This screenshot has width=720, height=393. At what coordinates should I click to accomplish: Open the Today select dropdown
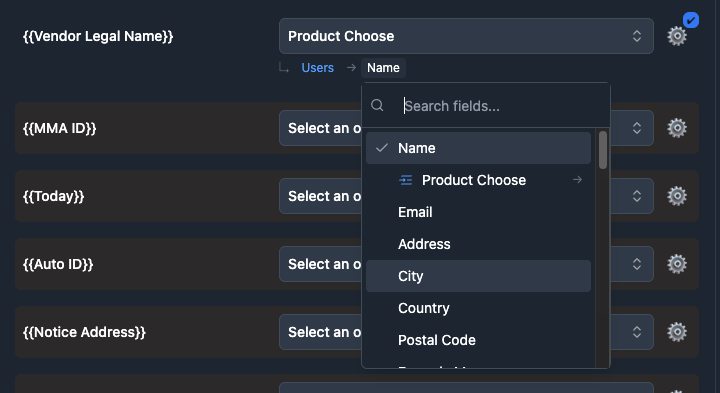click(x=320, y=196)
